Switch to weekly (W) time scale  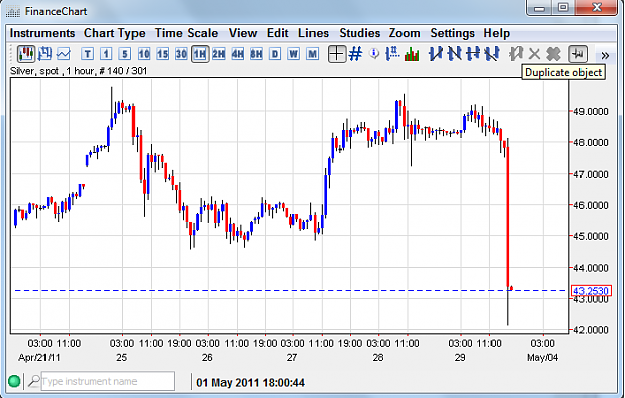pos(293,53)
